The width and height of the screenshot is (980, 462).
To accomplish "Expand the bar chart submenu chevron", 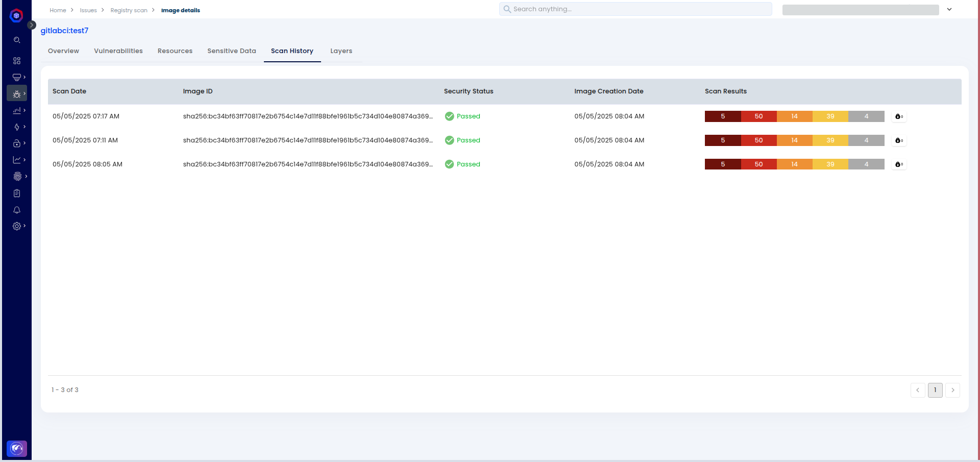I will (x=24, y=110).
